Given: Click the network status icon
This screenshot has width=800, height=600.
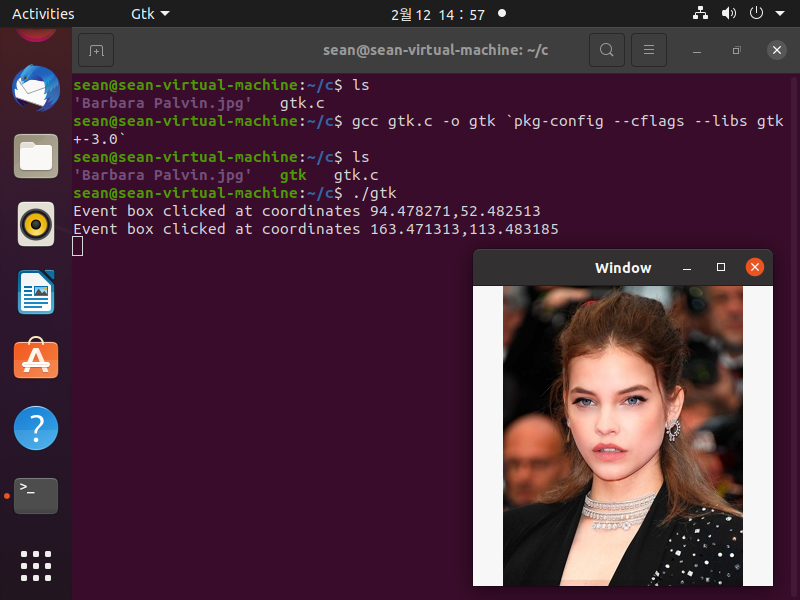Looking at the screenshot, I should click(700, 13).
